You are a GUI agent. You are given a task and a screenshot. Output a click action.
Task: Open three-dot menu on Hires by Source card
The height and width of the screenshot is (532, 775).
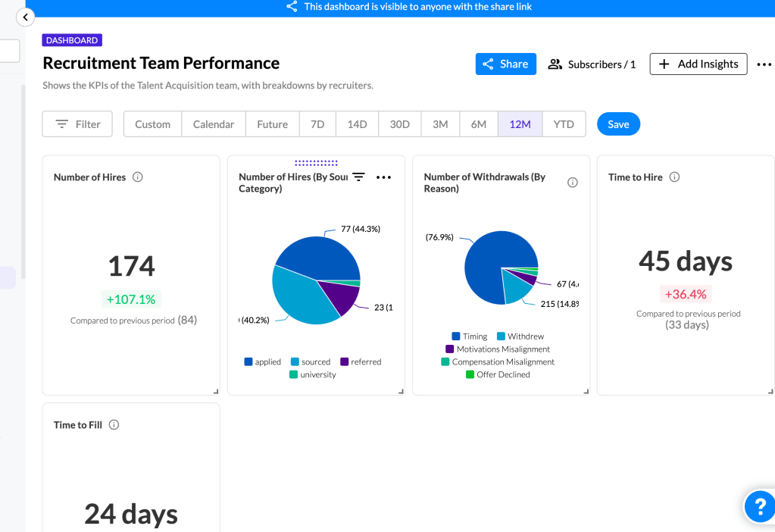point(384,177)
